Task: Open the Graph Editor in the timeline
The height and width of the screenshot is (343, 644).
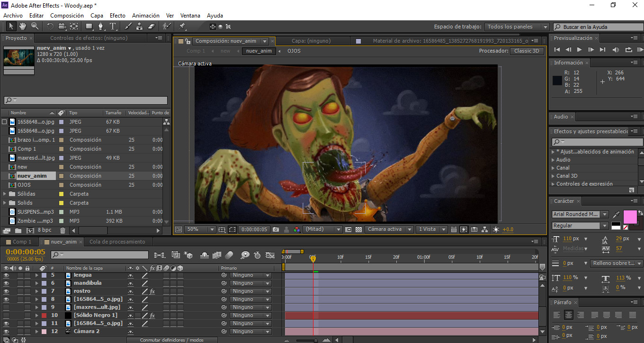Action: point(270,255)
